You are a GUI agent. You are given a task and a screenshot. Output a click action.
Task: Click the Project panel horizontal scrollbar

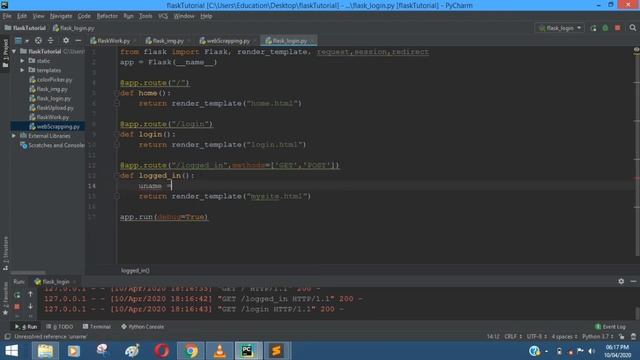click(28, 273)
